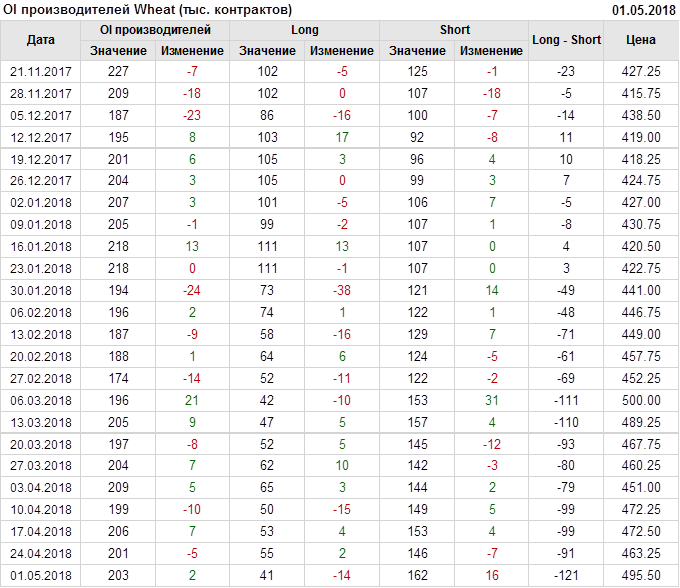
Task: Click the red -24 OI change cell
Action: click(192, 291)
